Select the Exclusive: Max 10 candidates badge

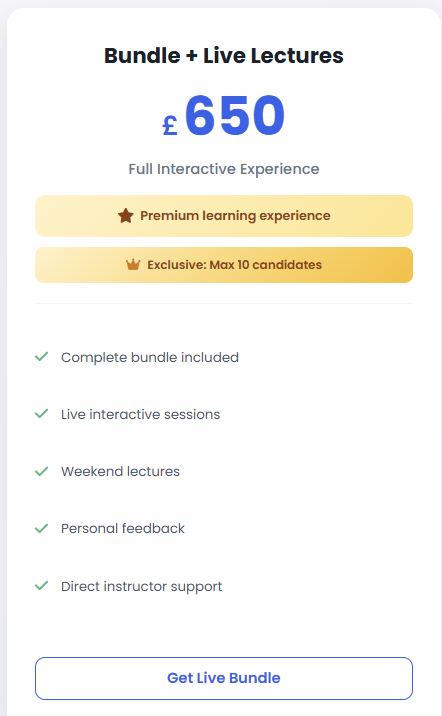[x=224, y=265]
